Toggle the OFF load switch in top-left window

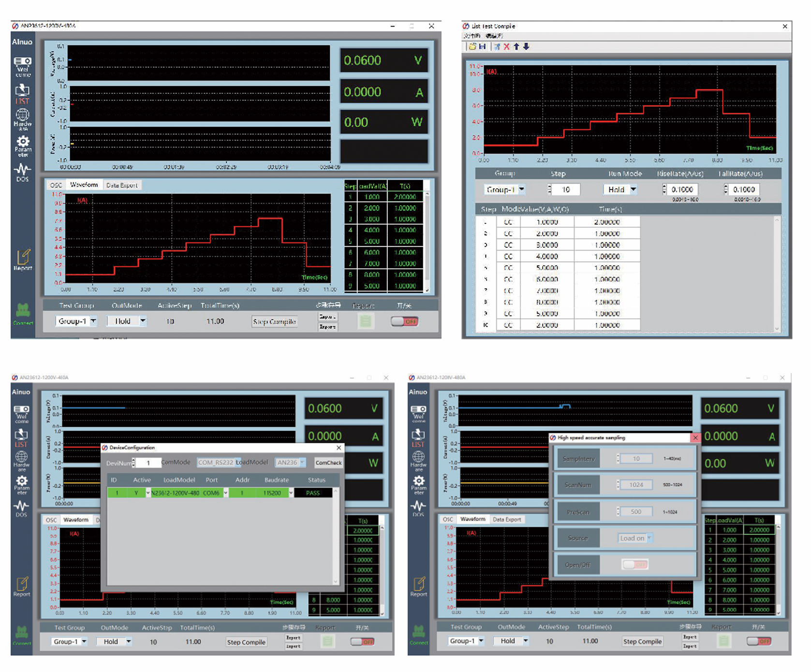click(x=404, y=321)
